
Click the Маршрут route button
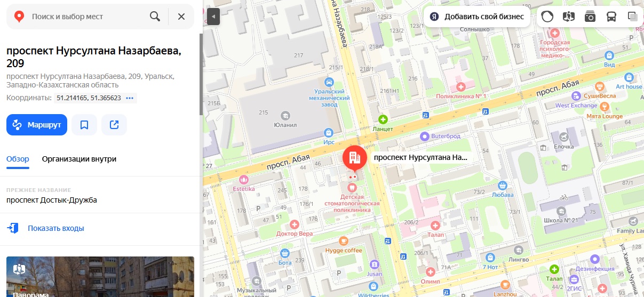pyautogui.click(x=37, y=125)
